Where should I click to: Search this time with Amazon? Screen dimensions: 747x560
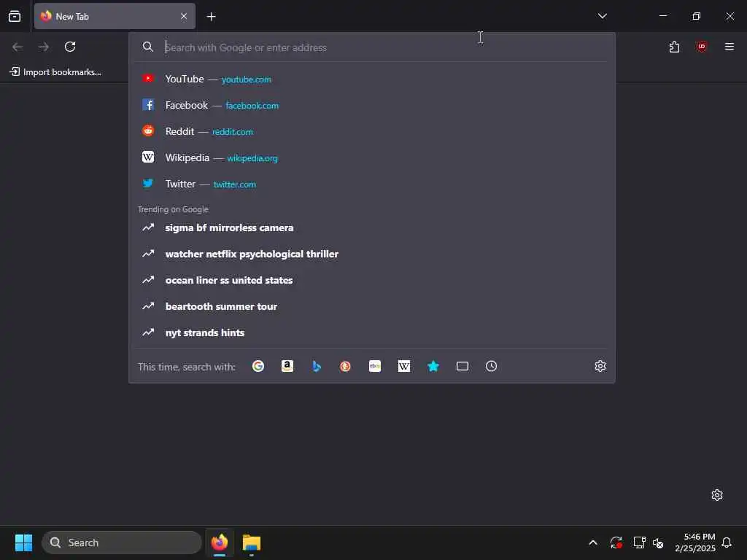(287, 366)
